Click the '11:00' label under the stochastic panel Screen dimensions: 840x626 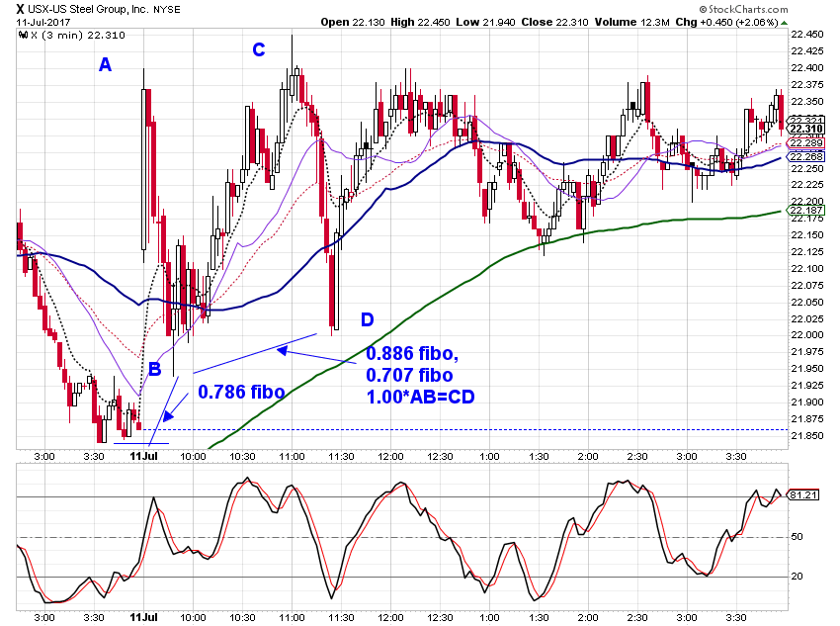coord(292,617)
